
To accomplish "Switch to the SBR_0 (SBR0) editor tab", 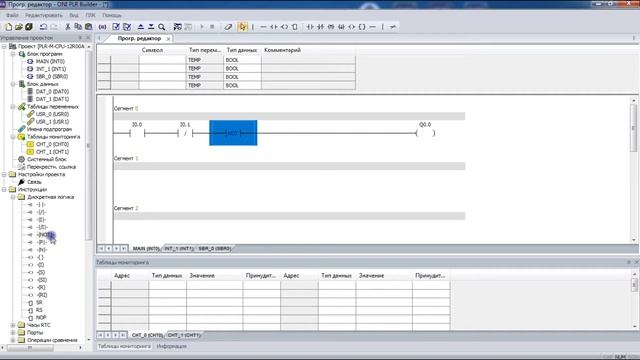I will click(215, 248).
